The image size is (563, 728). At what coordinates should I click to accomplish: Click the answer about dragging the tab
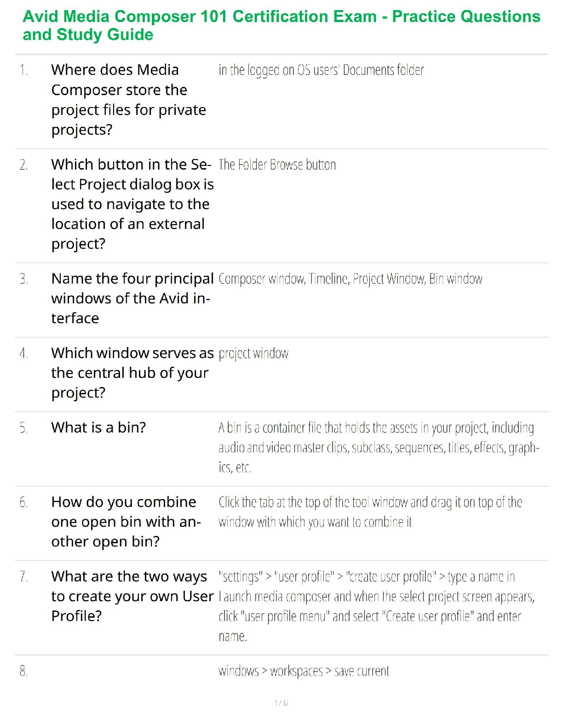pyautogui.click(x=370, y=512)
